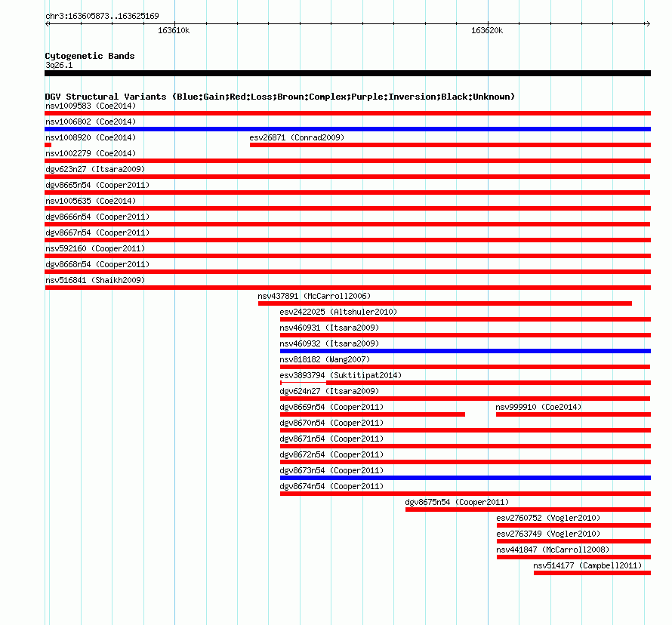Viewport: 672px width, 625px height.
Task: Open dgv8671n54 (Cooper2011) label
Action: click(x=331, y=439)
